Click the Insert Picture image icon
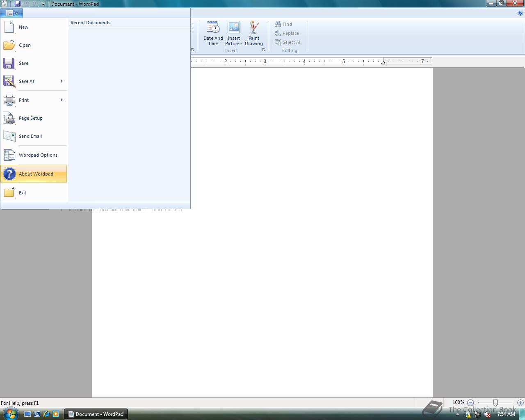The width and height of the screenshot is (525, 420). [x=234, y=27]
